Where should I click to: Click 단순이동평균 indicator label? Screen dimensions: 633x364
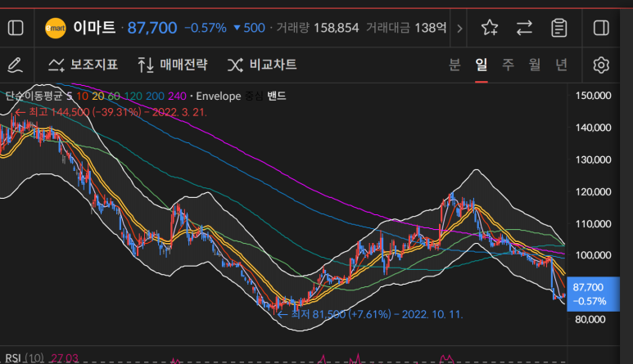(x=34, y=96)
